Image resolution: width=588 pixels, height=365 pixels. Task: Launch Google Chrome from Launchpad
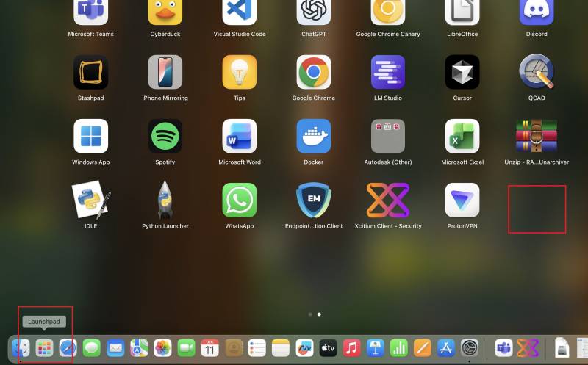(314, 72)
